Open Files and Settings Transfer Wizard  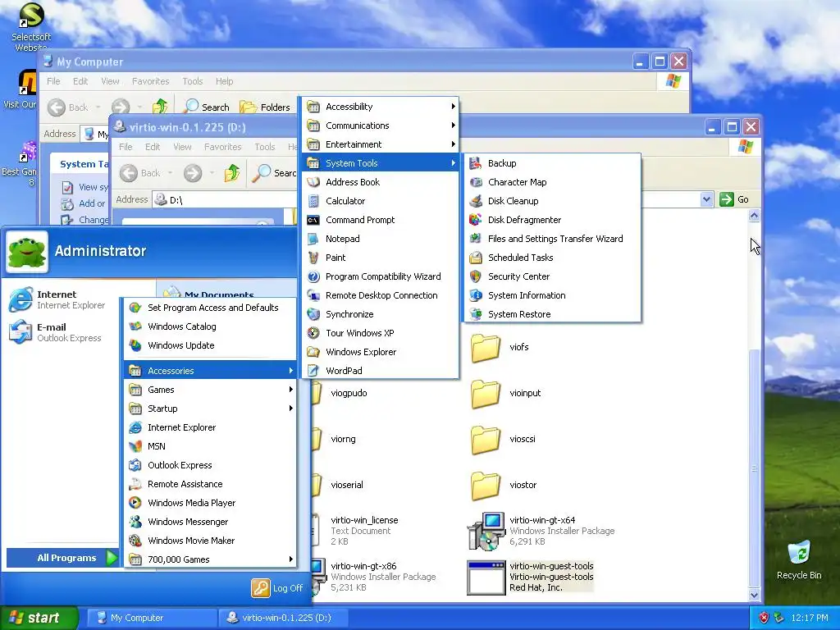552,239
